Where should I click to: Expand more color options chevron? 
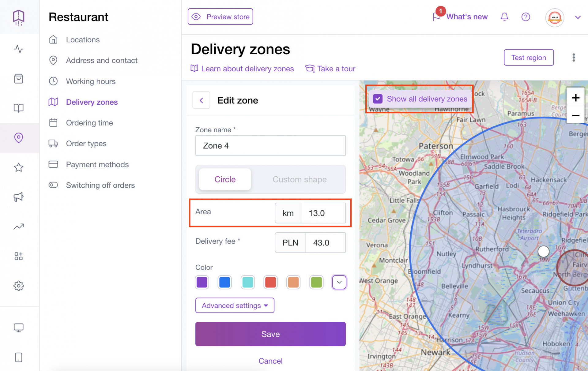click(339, 282)
